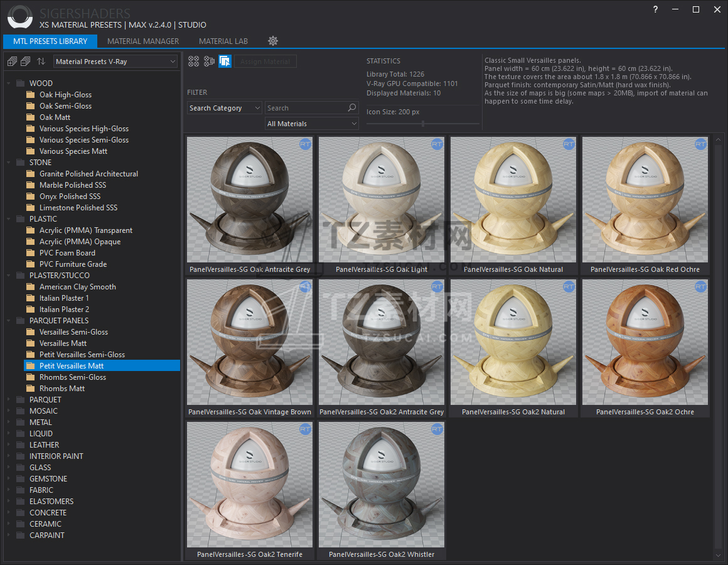Select the CARPAINT category label
The image size is (728, 565).
coord(47,535)
